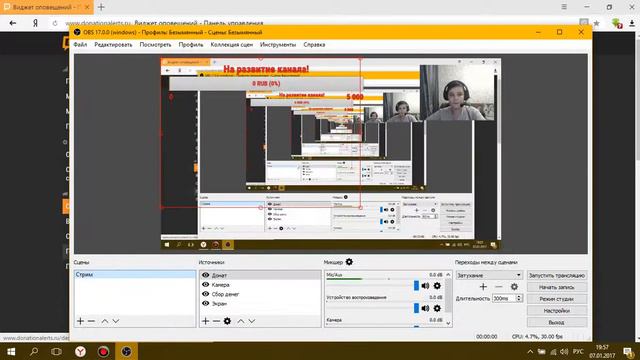Show hidden system tray icons chevron
Image resolution: width=640 pixels, height=360 pixels.
530,351
